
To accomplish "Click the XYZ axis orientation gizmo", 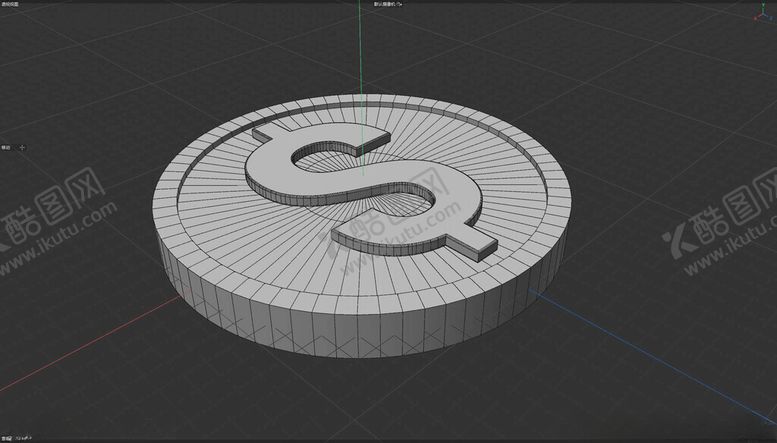I will tap(764, 12).
